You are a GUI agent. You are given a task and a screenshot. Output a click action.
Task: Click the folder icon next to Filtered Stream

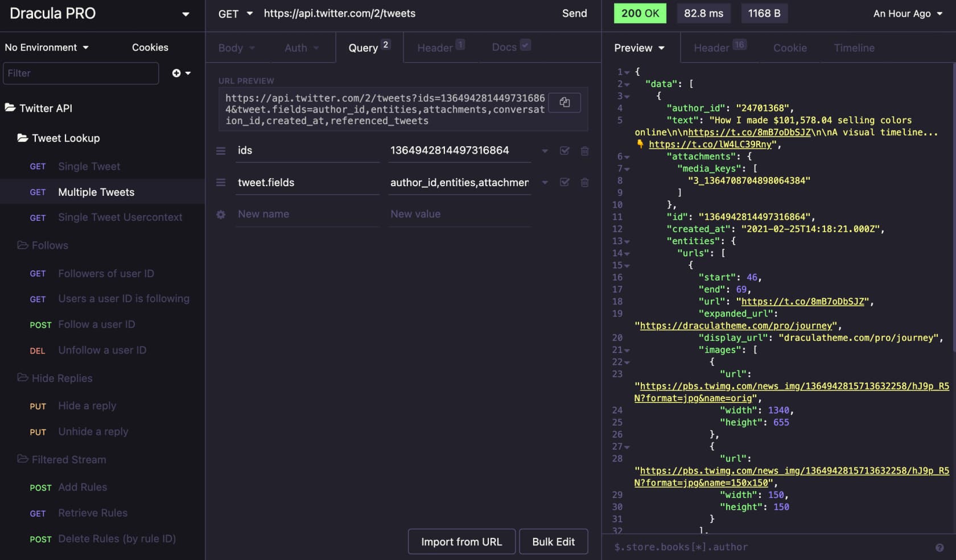(22, 459)
